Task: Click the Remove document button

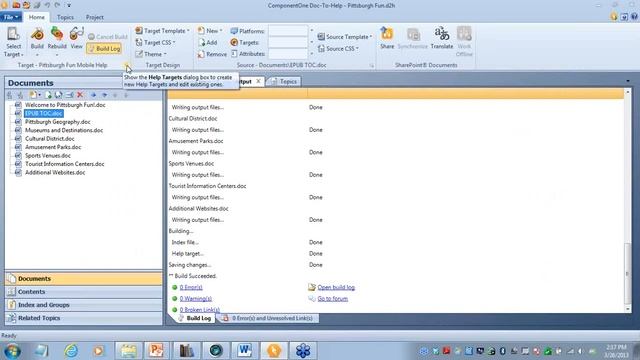Action: 212,54
